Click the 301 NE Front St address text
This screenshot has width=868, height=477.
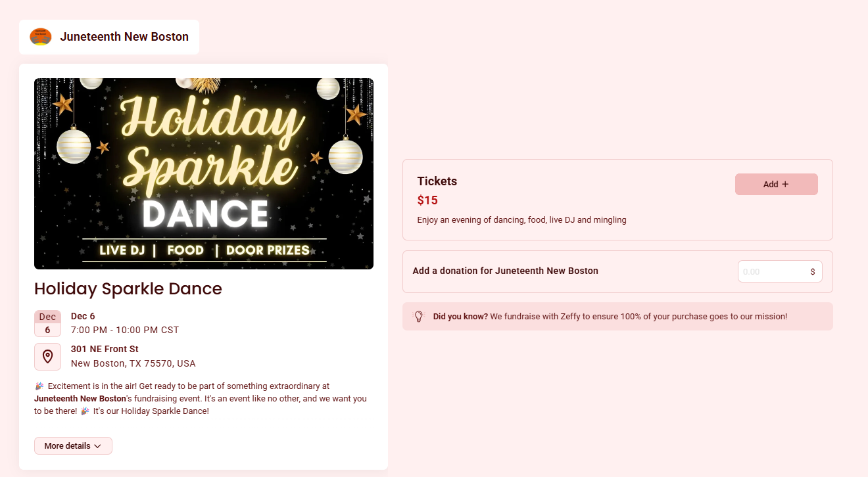105,349
